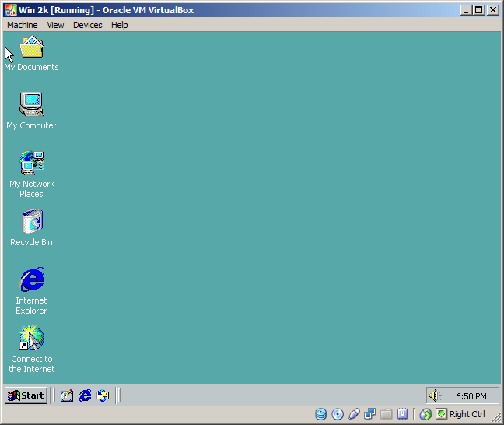Launch Internet Explorer from quick launch bar
This screenshot has width=504, height=425.
(85, 395)
